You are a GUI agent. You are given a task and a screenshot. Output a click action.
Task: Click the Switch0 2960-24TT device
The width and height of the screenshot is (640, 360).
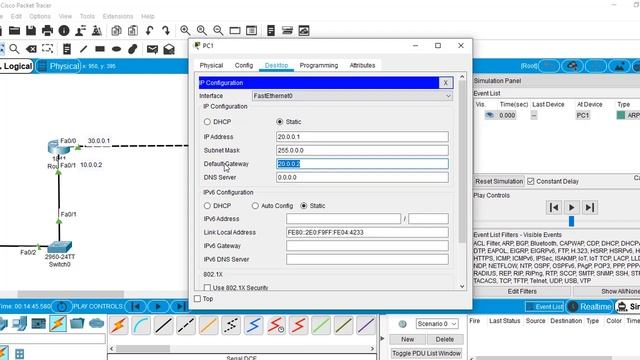click(60, 247)
